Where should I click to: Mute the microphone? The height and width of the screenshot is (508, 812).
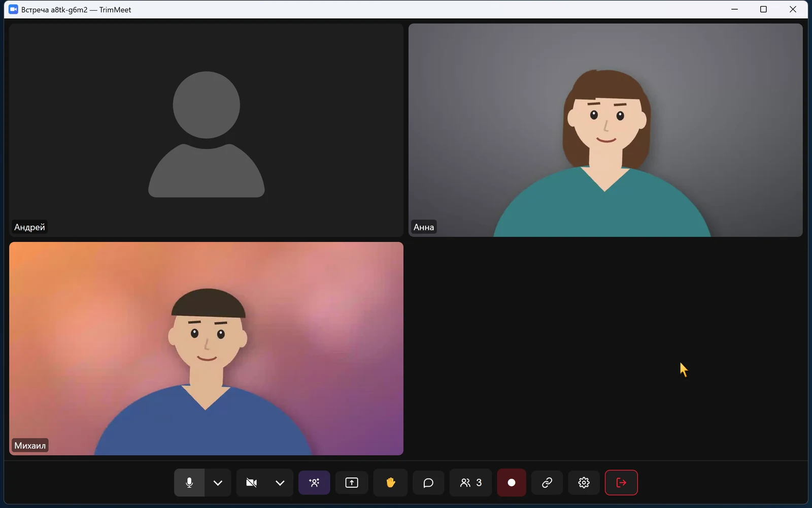pos(189,483)
